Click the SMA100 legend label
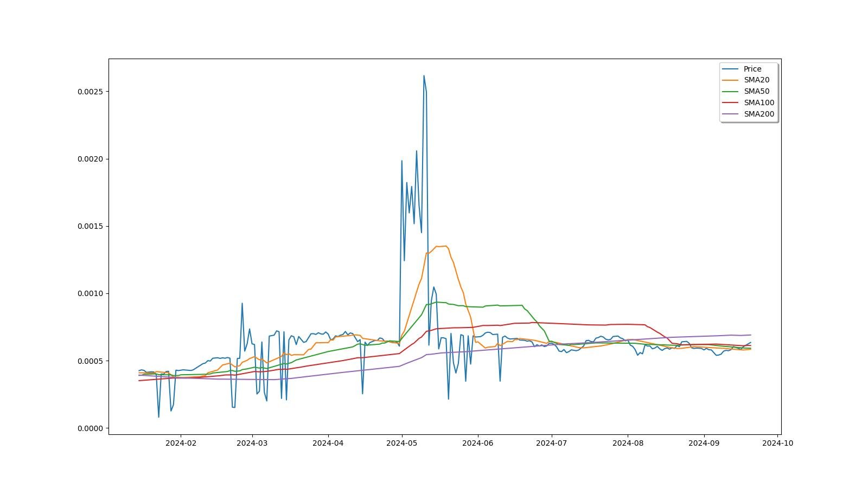 coord(759,103)
